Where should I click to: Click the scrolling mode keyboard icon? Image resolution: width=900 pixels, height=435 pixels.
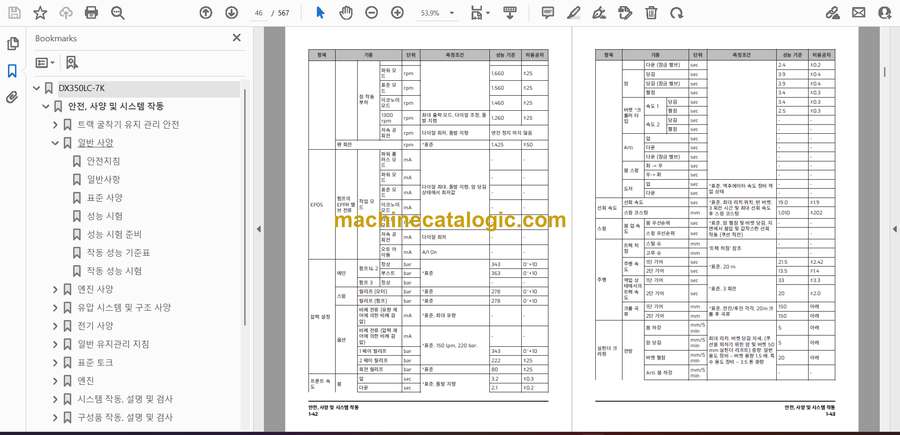click(x=510, y=13)
